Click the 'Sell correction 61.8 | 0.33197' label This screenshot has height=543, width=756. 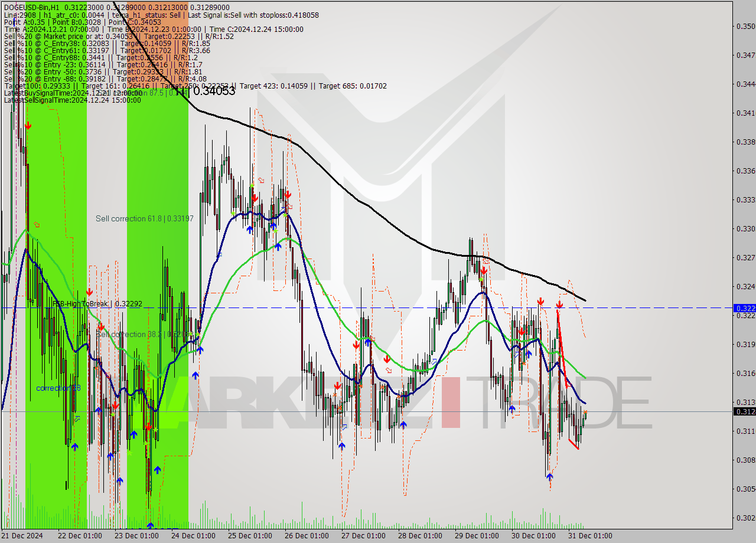(x=145, y=218)
